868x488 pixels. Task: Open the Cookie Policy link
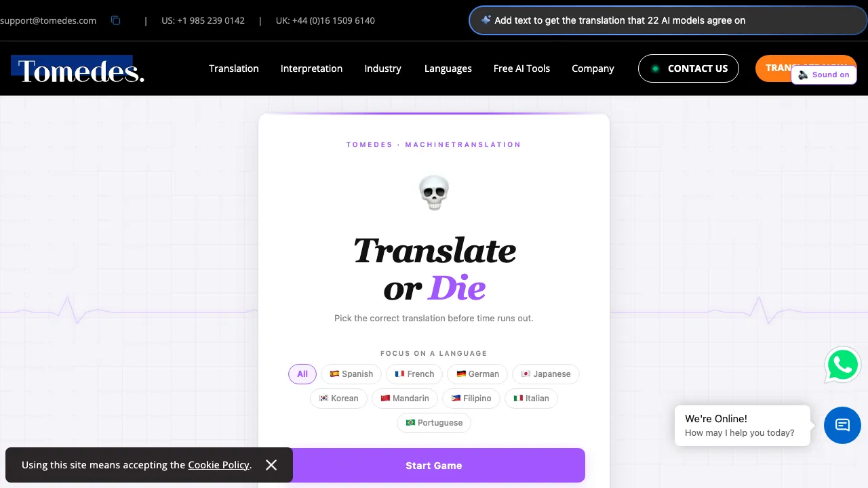(x=218, y=465)
